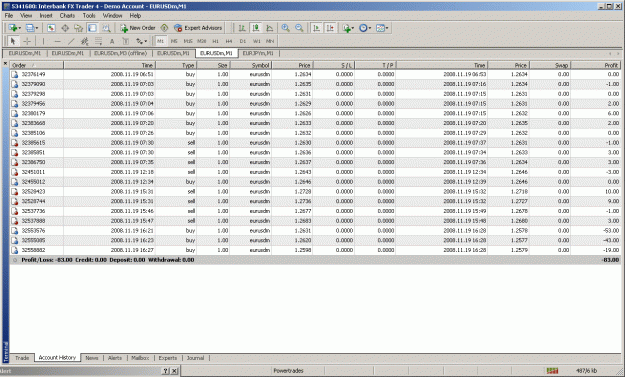Sort by the Profit column header
The height and width of the screenshot is (377, 625).
[595, 65]
